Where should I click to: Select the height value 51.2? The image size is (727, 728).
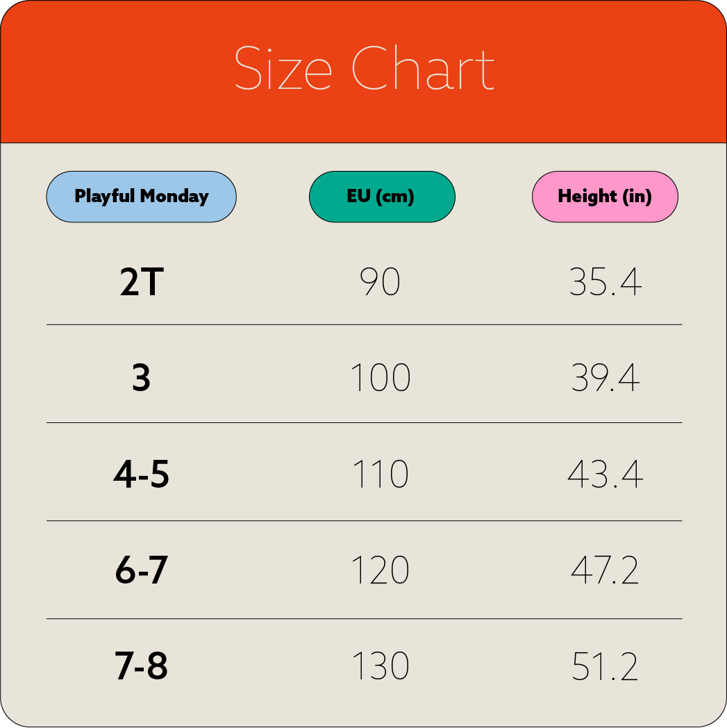pyautogui.click(x=605, y=666)
